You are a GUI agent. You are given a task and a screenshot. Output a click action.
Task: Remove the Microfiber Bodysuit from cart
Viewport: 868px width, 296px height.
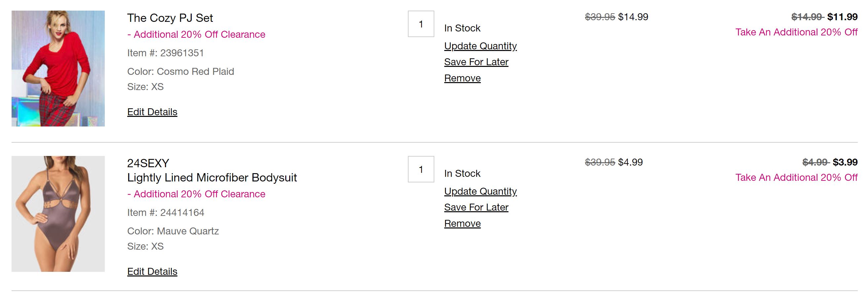click(462, 223)
